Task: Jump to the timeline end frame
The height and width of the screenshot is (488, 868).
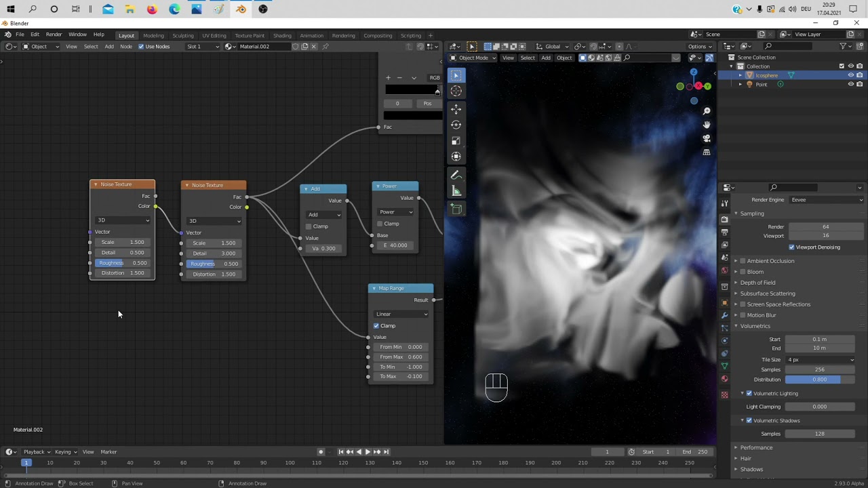Action: click(x=386, y=452)
